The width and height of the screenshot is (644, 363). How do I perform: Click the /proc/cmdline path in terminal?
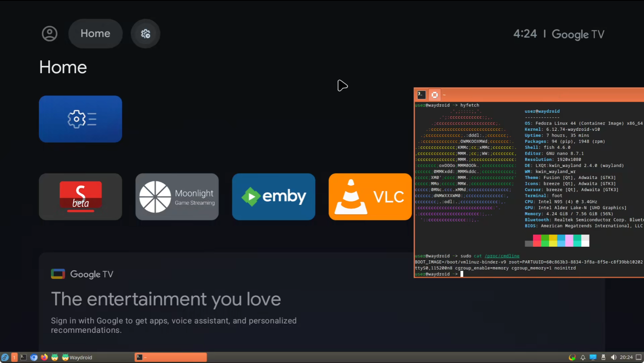[502, 256]
